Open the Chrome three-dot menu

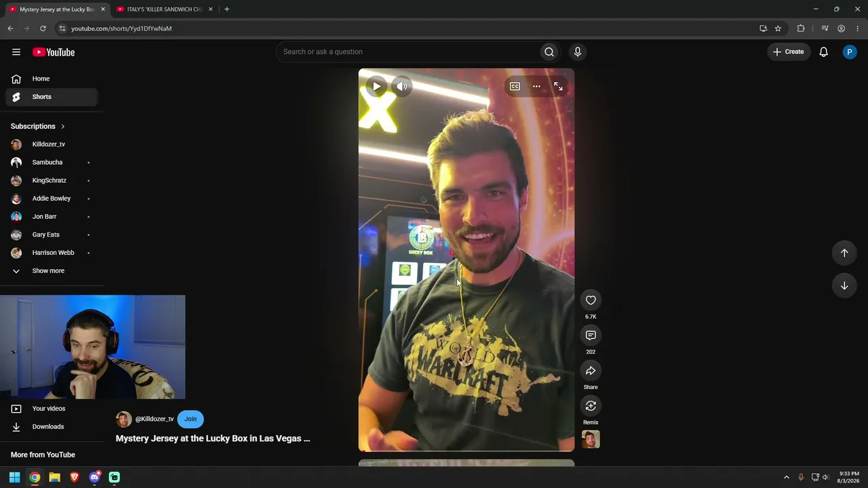click(857, 28)
